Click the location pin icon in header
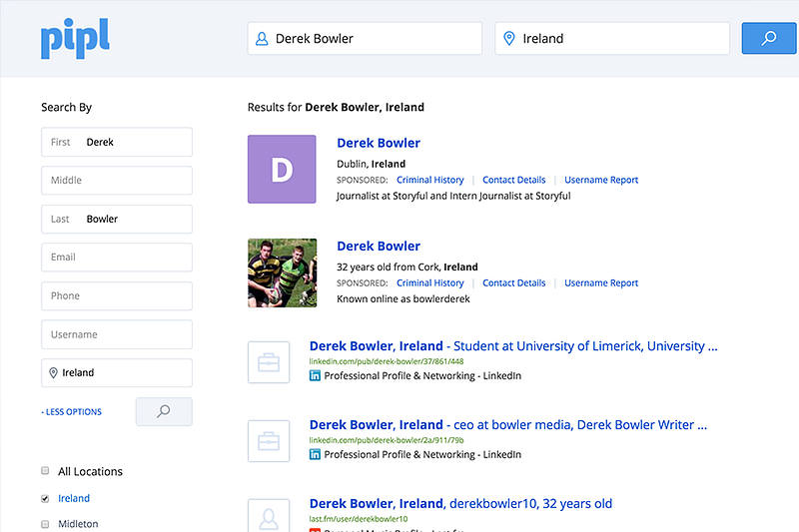 pos(508,39)
